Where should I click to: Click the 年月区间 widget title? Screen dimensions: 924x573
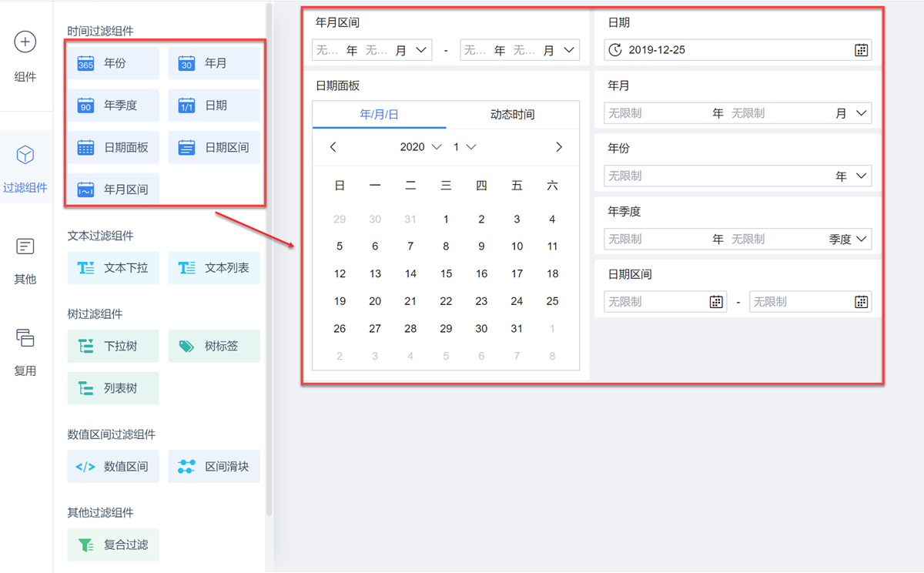click(337, 23)
